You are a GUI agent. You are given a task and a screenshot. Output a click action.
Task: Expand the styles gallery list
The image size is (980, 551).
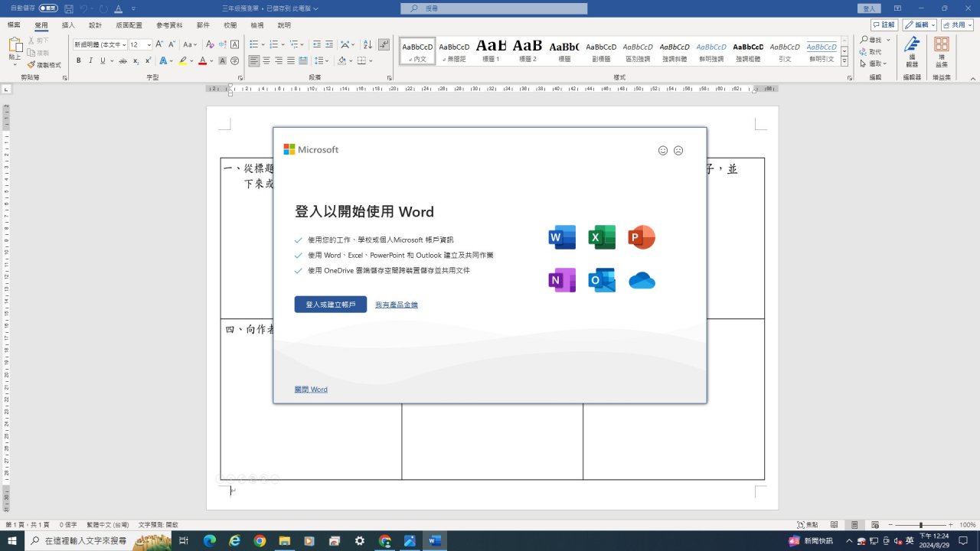[844, 61]
